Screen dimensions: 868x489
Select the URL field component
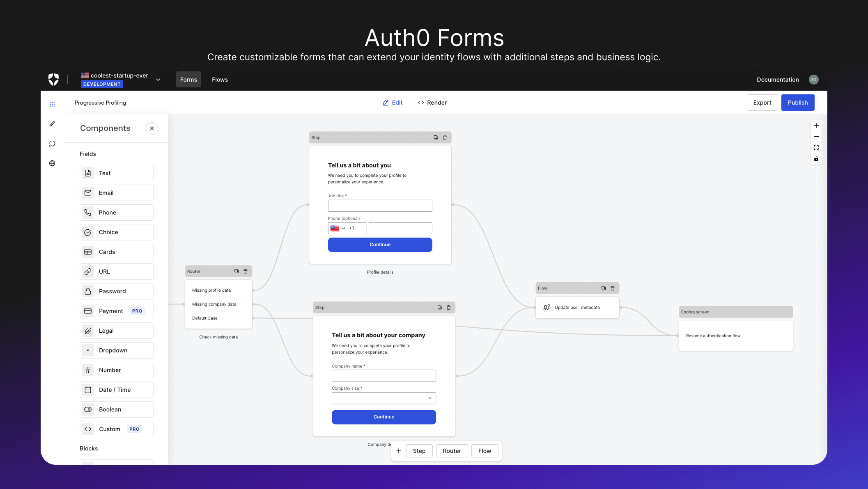pyautogui.click(x=117, y=272)
